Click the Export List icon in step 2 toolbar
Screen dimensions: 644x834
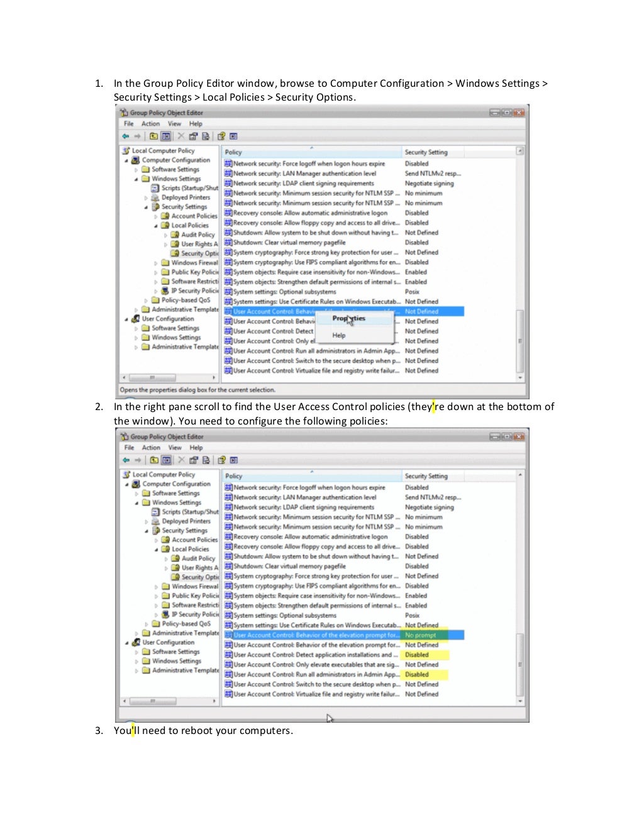click(206, 460)
